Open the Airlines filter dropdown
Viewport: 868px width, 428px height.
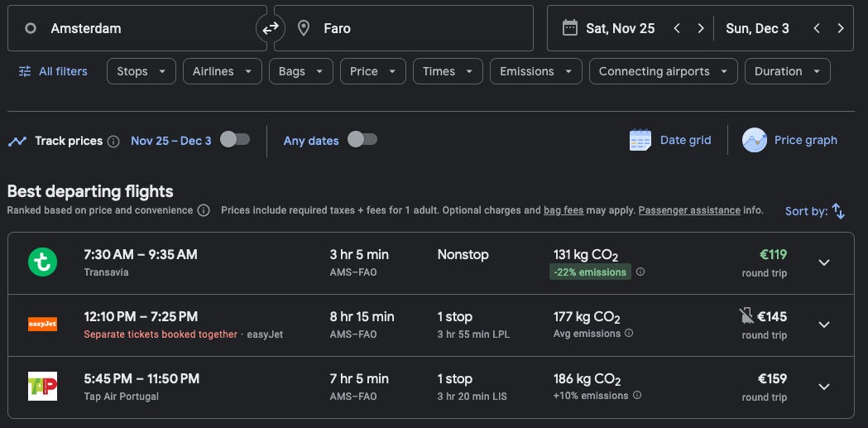pos(222,71)
